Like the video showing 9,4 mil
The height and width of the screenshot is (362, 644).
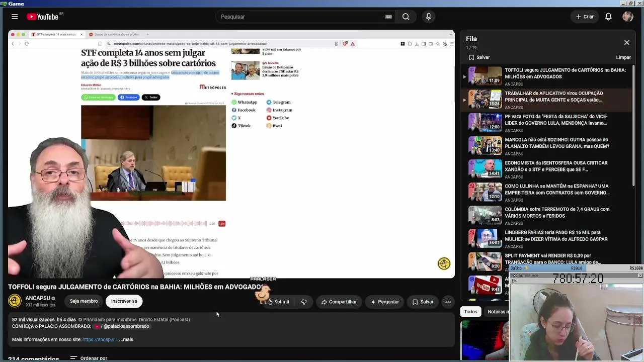coord(278,302)
